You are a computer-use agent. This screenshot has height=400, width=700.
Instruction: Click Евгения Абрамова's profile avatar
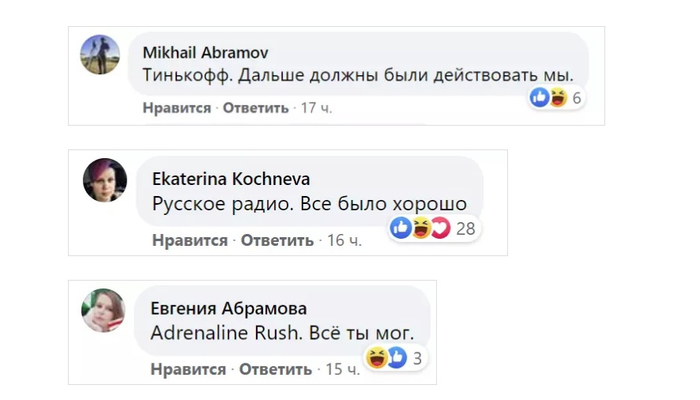click(103, 310)
